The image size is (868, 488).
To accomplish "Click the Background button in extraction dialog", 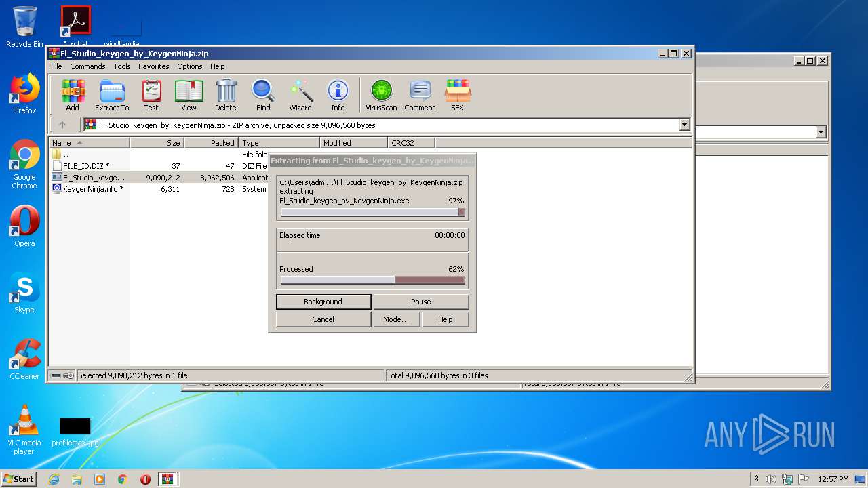I will [323, 302].
